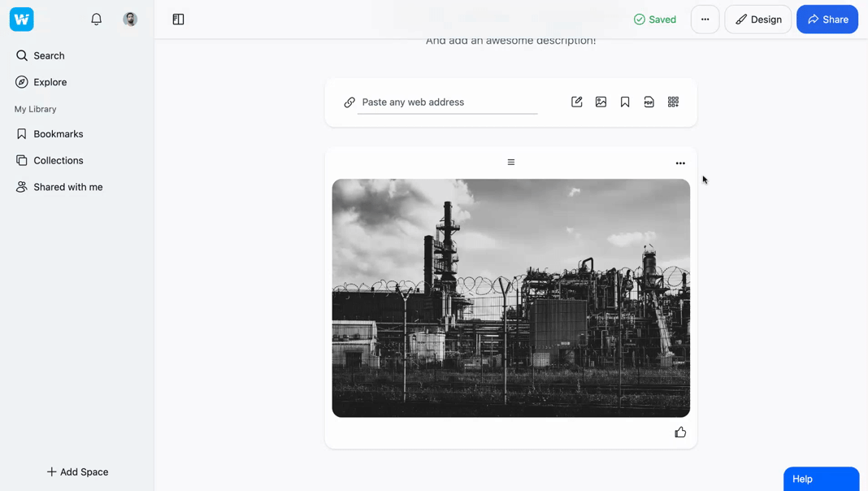
Task: Add an item from bookmarks
Action: [x=625, y=102]
